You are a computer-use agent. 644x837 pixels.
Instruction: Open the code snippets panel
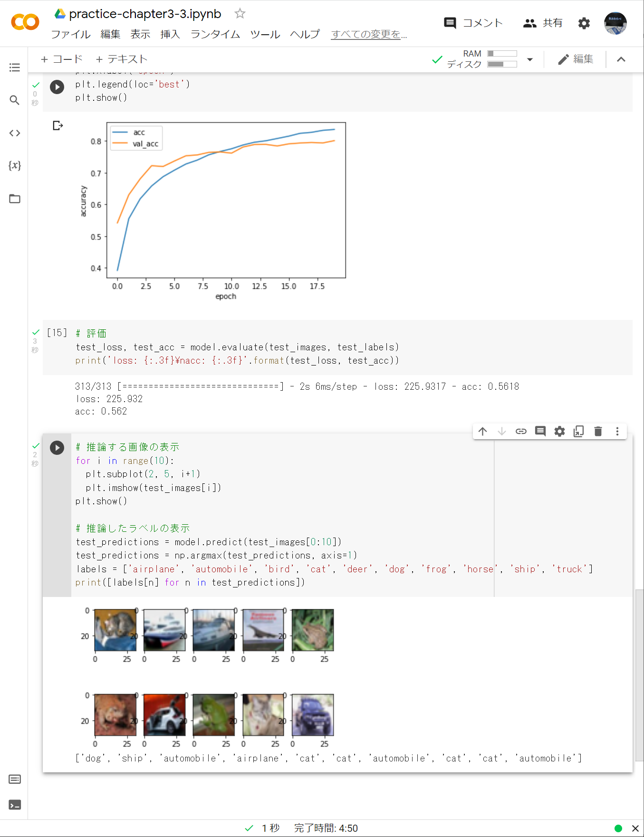tap(15, 133)
